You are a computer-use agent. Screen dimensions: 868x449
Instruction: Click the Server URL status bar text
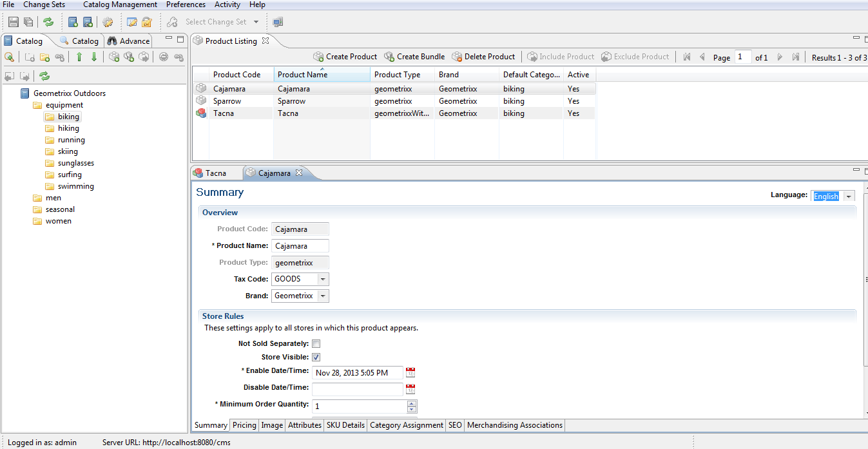pyautogui.click(x=166, y=443)
